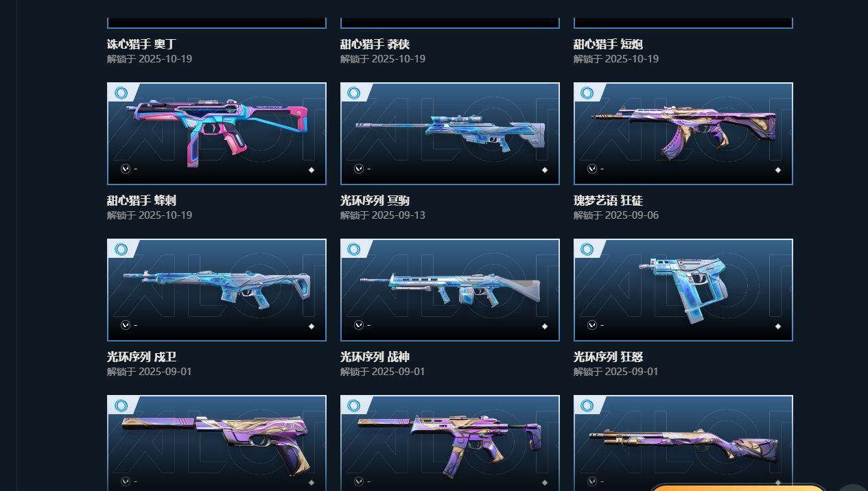The width and height of the screenshot is (868, 491).
Task: Open the purple shotgun thumbnail in the bottom row
Action: (683, 443)
